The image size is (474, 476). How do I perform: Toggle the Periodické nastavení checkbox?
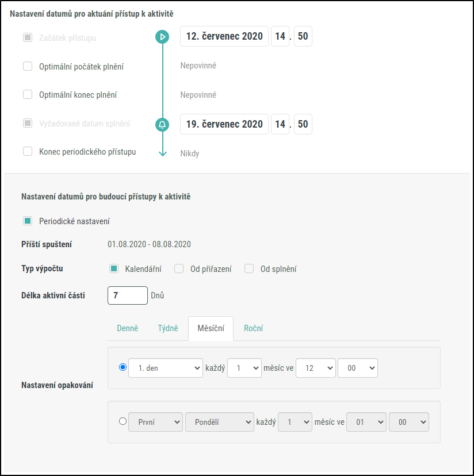click(x=28, y=221)
